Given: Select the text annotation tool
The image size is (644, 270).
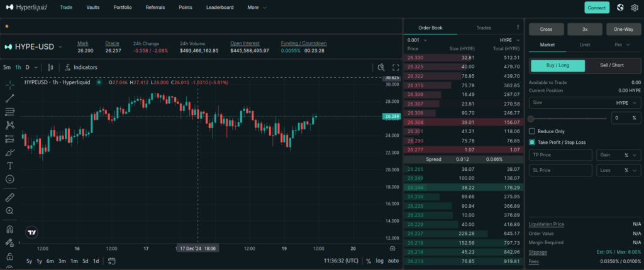Looking at the screenshot, I should [10, 166].
